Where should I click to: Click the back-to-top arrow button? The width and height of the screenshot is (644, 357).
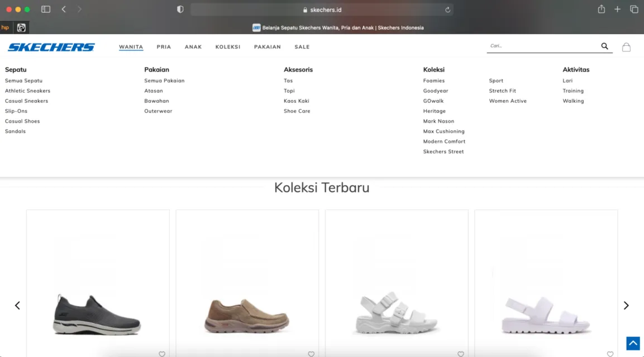tap(633, 343)
